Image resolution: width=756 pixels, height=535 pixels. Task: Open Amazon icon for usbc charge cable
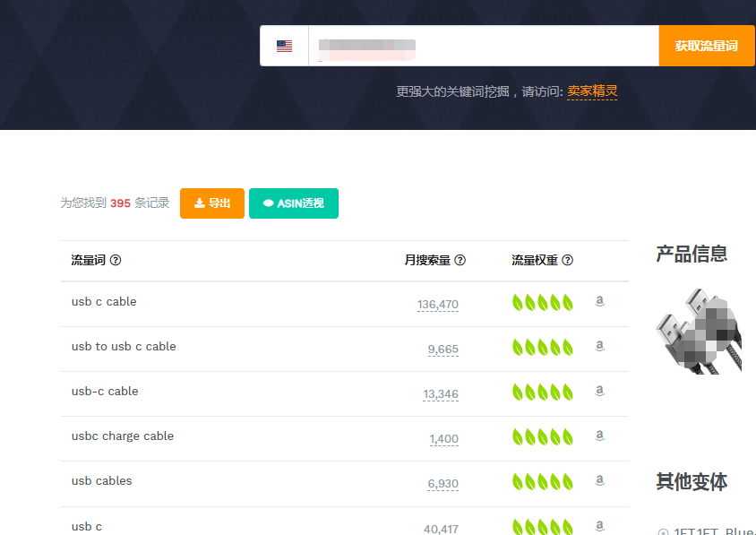coord(600,436)
